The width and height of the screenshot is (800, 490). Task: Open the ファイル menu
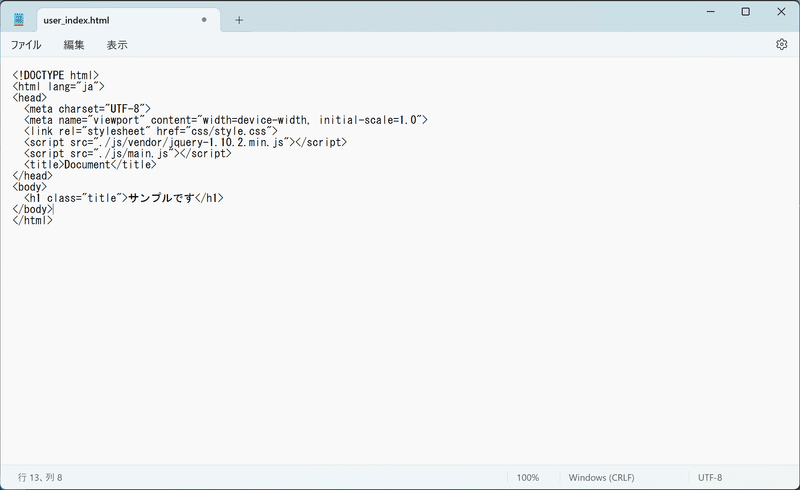(x=26, y=45)
